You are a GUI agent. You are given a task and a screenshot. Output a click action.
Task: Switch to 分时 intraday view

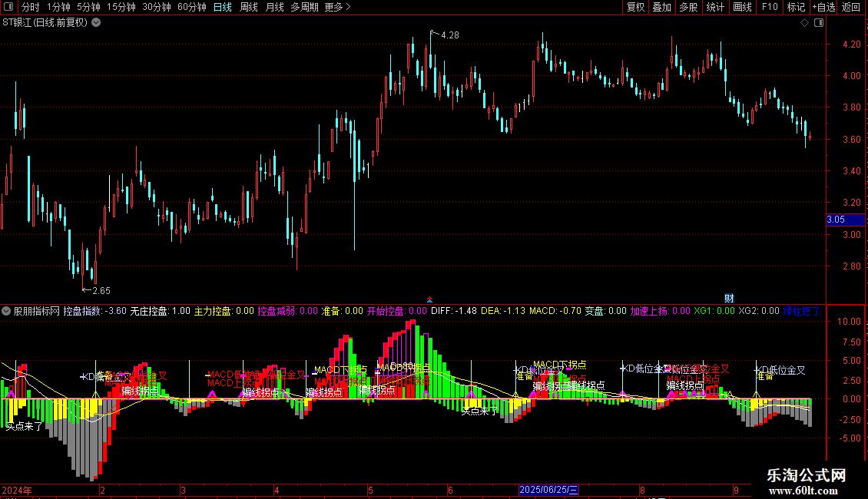coord(31,7)
